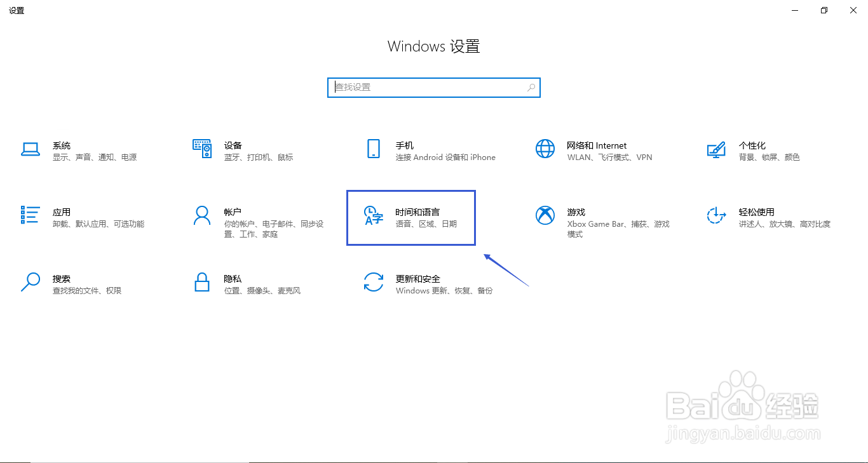Click the text Xbox Game Bar、捕获、游戏模式
Image resolution: width=868 pixels, height=463 pixels.
618,229
